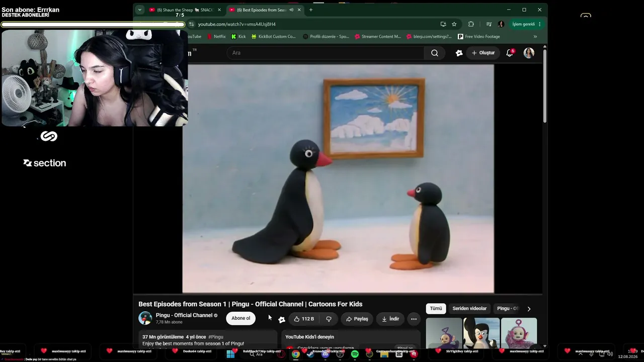Click the sparkle icon beside Abone ol
This screenshot has width=644, height=362.
(282, 319)
